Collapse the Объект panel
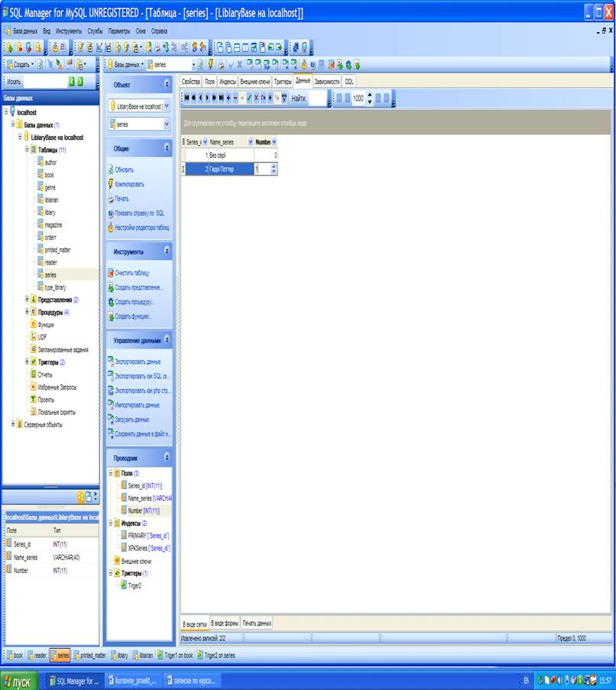 click(x=167, y=84)
